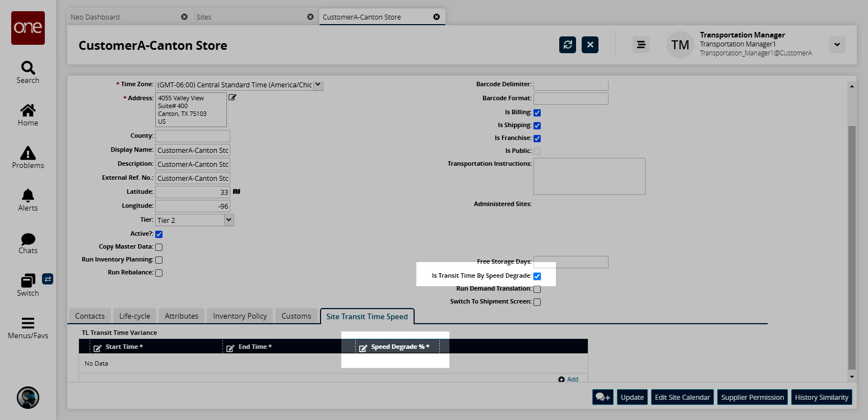Viewport: 868px width, 420px height.
Task: Open the Menus/Favs hamburger menu
Action: [x=28, y=328]
